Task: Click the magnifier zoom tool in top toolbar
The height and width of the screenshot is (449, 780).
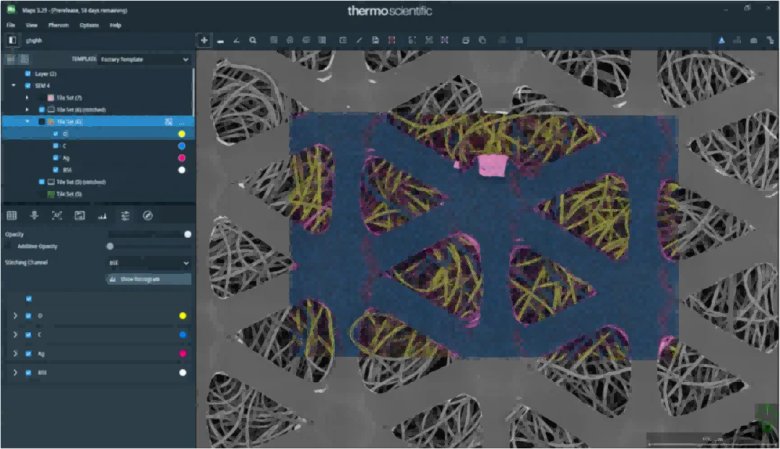Action: click(x=253, y=40)
